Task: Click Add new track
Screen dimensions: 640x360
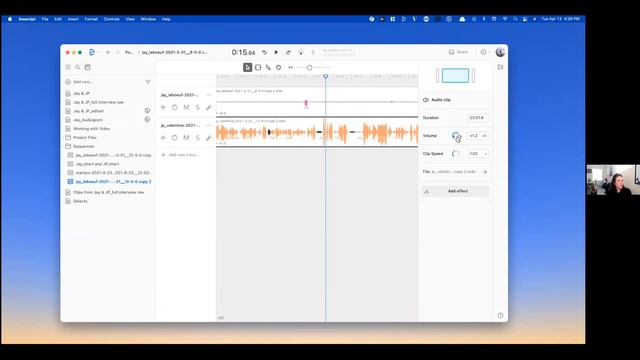Action: pyautogui.click(x=180, y=155)
